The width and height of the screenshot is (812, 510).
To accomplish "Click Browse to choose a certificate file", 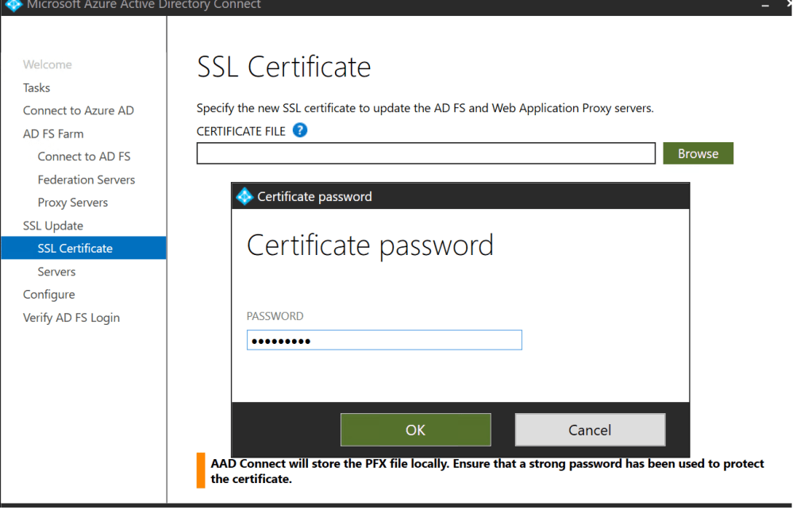I will [698, 153].
